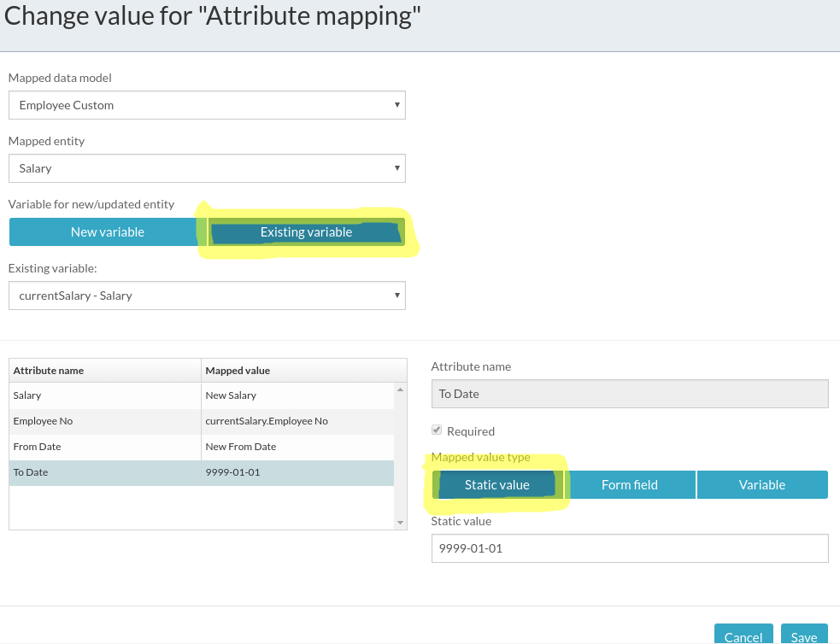Open the Mapped data model dropdown
Viewport: 840px width, 644px height.
207,105
